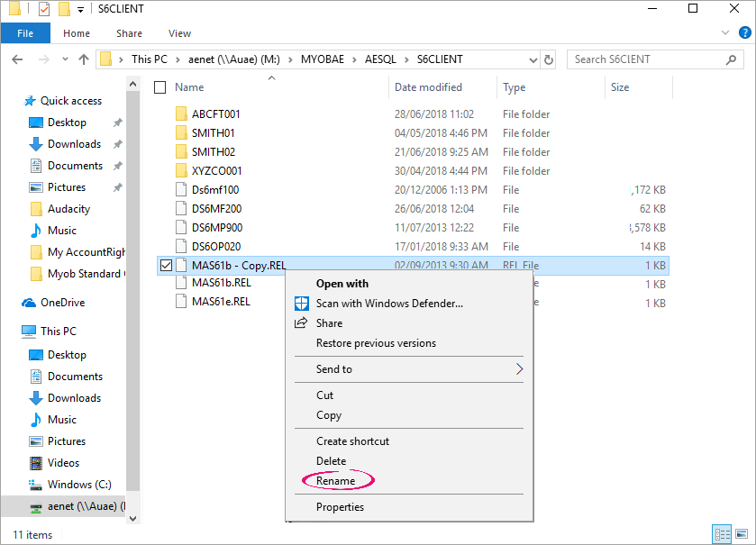The width and height of the screenshot is (756, 545).
Task: Click the Back navigation arrow
Action: [x=16, y=59]
